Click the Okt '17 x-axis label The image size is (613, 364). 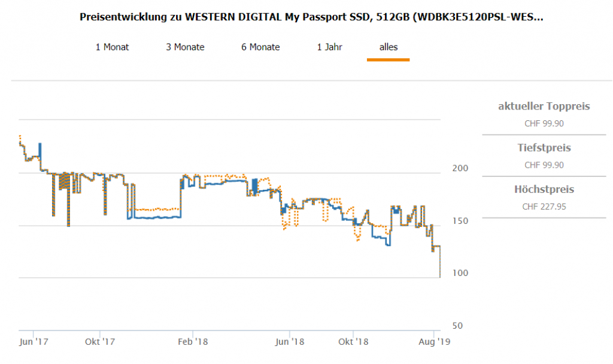tap(100, 341)
